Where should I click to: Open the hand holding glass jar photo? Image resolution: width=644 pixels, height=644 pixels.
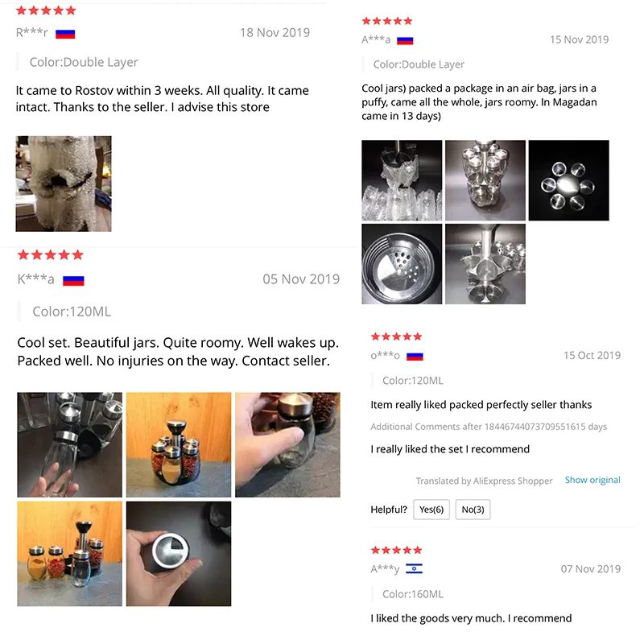tap(287, 445)
